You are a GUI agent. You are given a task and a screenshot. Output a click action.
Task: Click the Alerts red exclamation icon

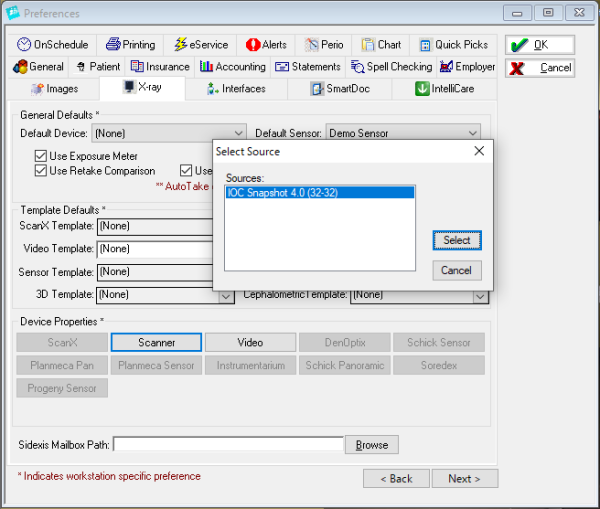click(x=252, y=45)
